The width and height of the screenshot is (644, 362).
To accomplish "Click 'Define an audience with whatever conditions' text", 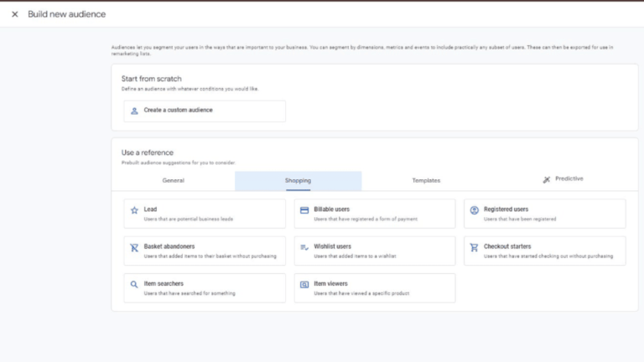I will (190, 89).
